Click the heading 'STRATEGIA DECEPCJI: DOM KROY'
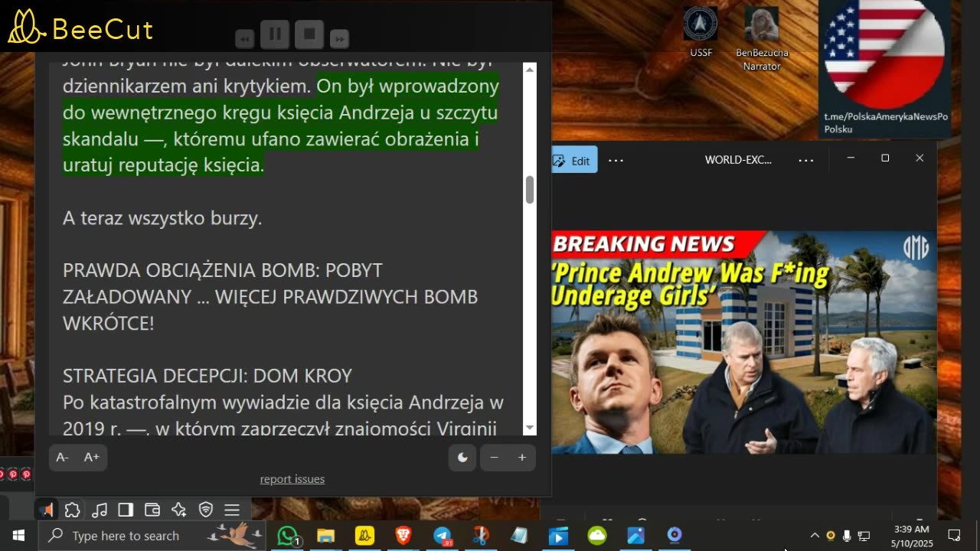The image size is (980, 551). 207,376
